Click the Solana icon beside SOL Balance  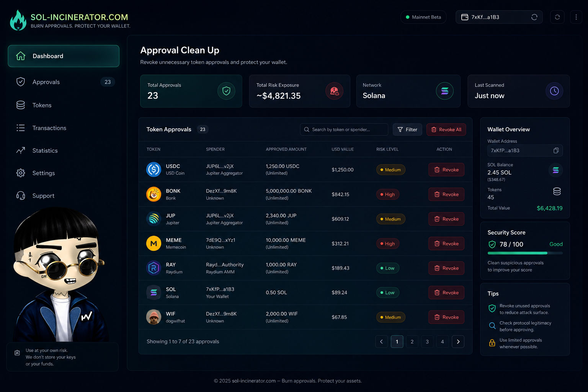tap(555, 170)
